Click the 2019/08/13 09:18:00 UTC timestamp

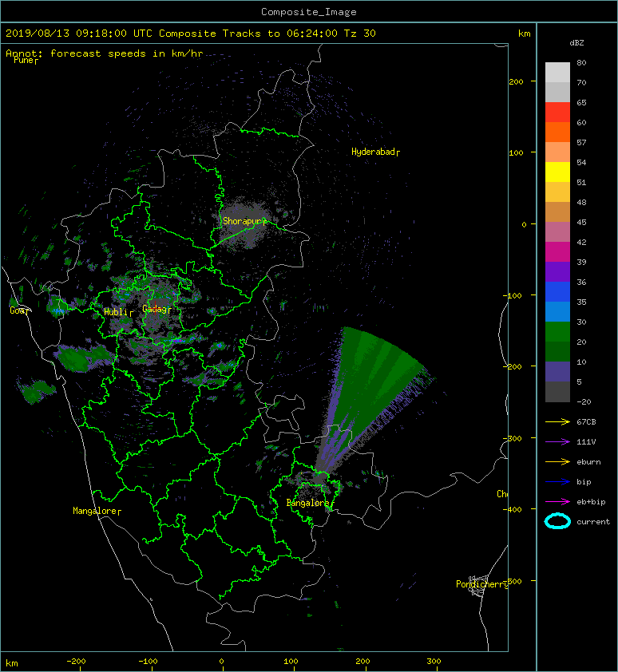point(79,34)
